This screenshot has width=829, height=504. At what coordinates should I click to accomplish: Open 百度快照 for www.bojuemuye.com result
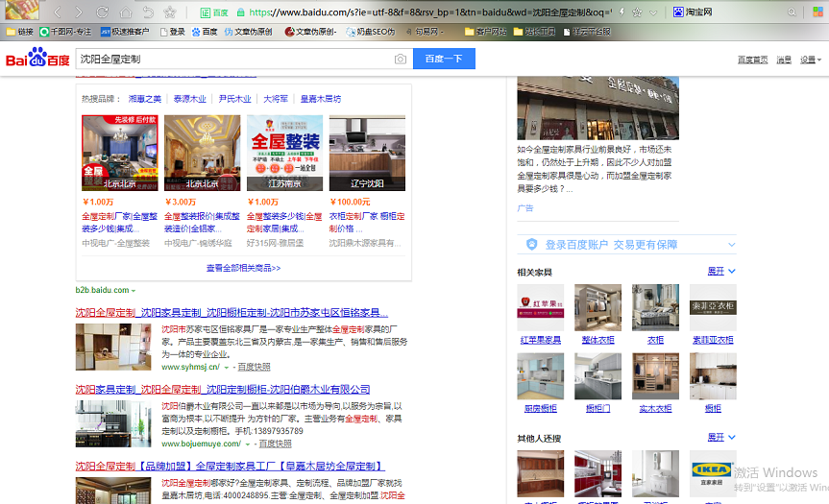(275, 444)
